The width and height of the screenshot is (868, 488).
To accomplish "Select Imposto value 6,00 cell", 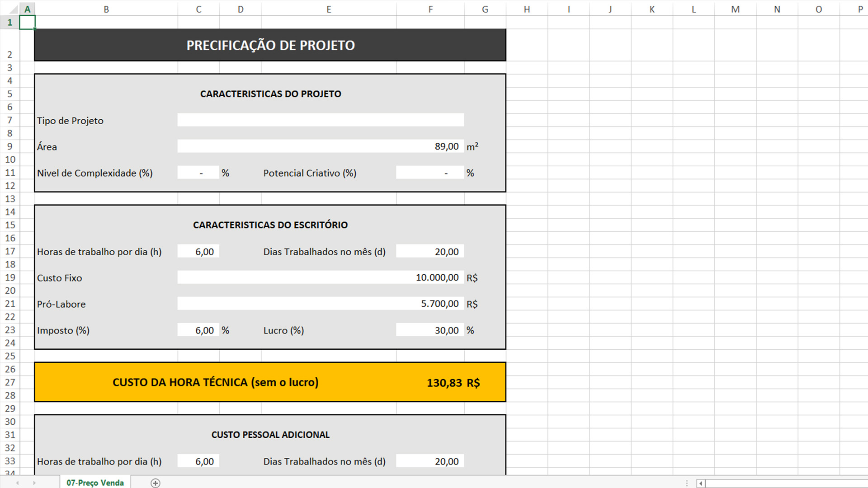I will click(198, 330).
